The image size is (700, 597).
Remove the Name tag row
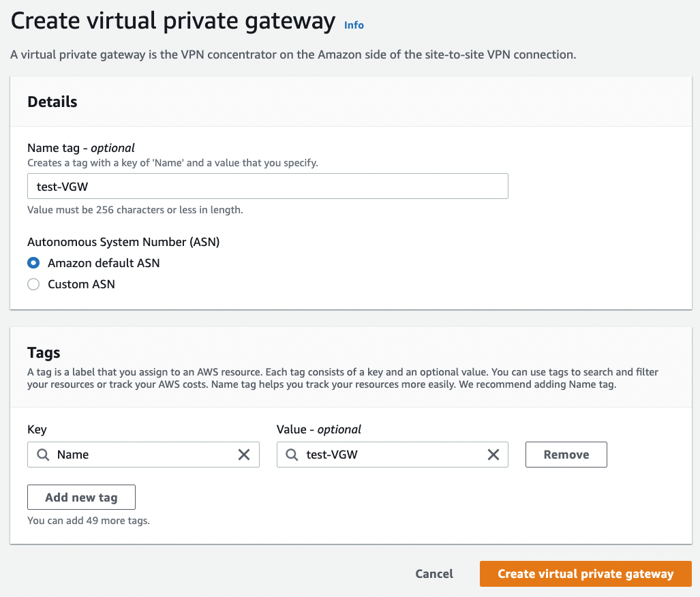point(566,455)
